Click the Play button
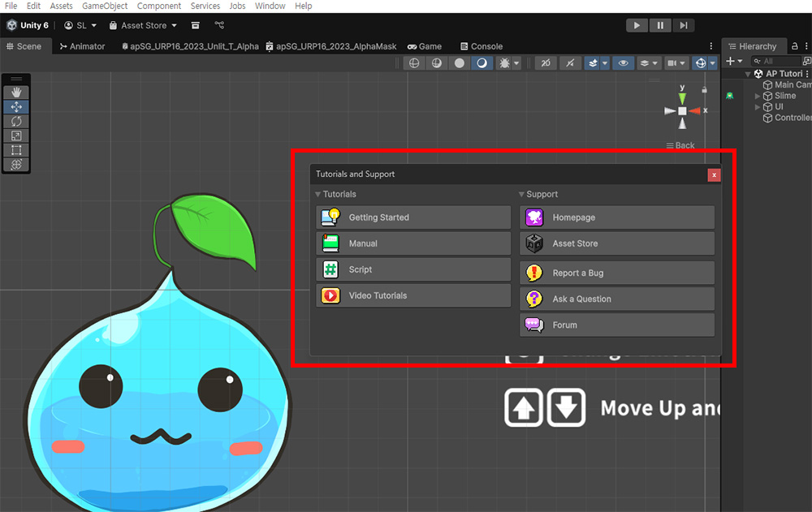Viewport: 812px width, 512px height. pos(637,25)
